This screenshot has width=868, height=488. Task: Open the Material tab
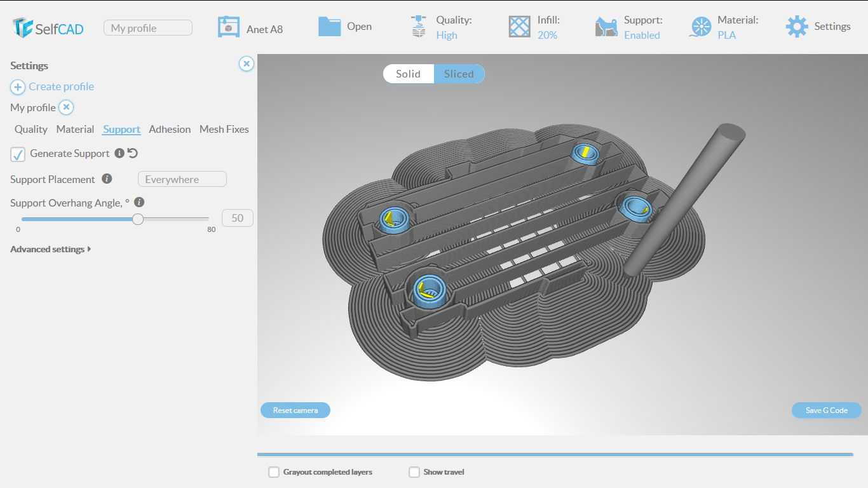[x=75, y=129]
